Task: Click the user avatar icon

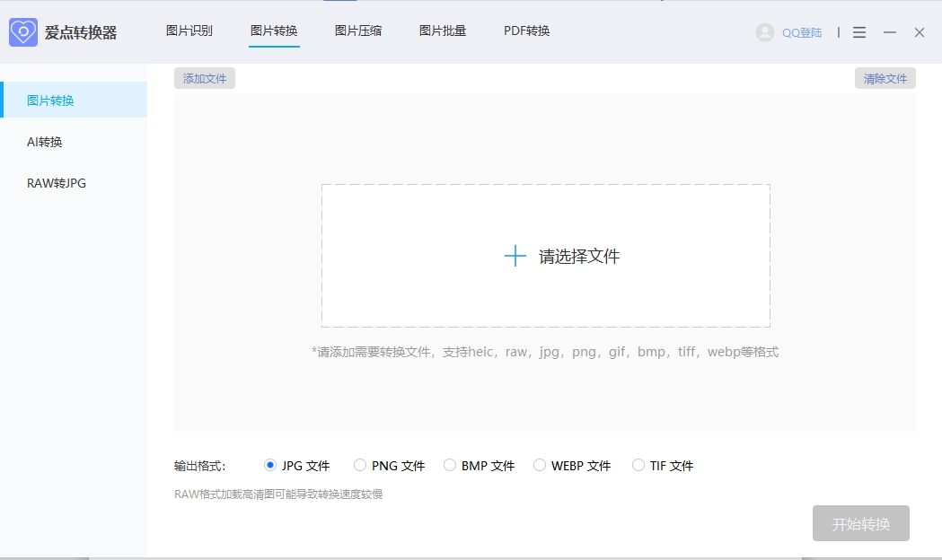Action: point(765,32)
